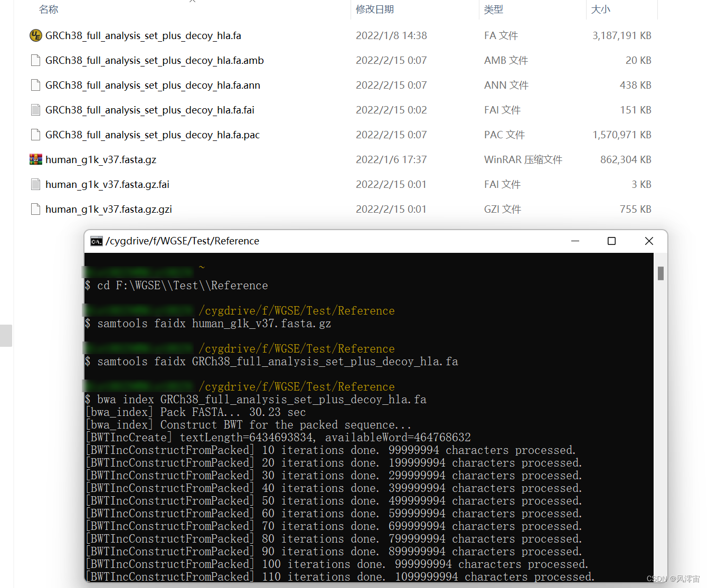Click the terminal window scrollbar thumb

(x=660, y=274)
